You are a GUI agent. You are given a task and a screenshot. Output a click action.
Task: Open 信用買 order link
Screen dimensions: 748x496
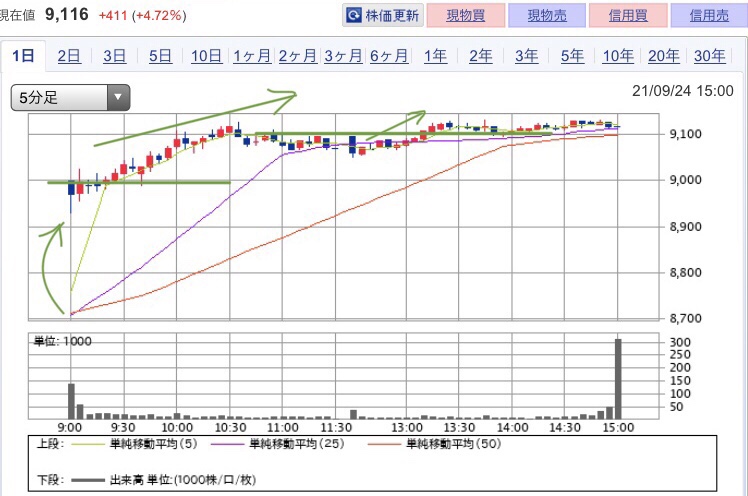coord(628,16)
